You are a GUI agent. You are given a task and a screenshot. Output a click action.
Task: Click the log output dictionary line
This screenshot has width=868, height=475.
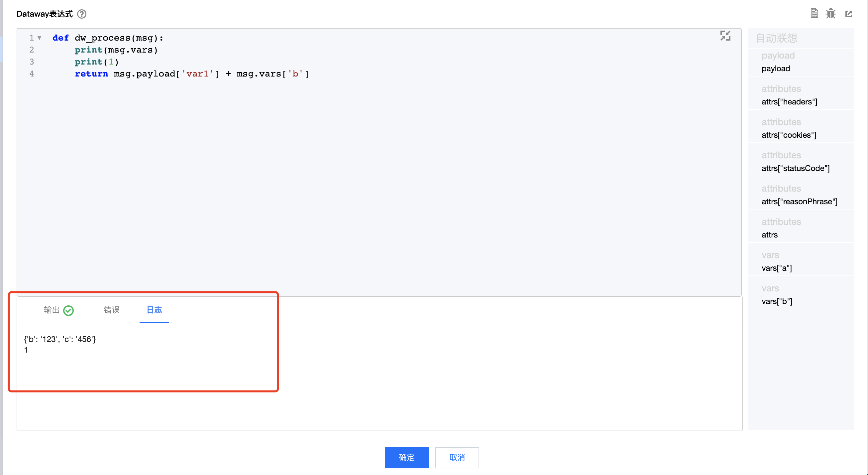60,339
